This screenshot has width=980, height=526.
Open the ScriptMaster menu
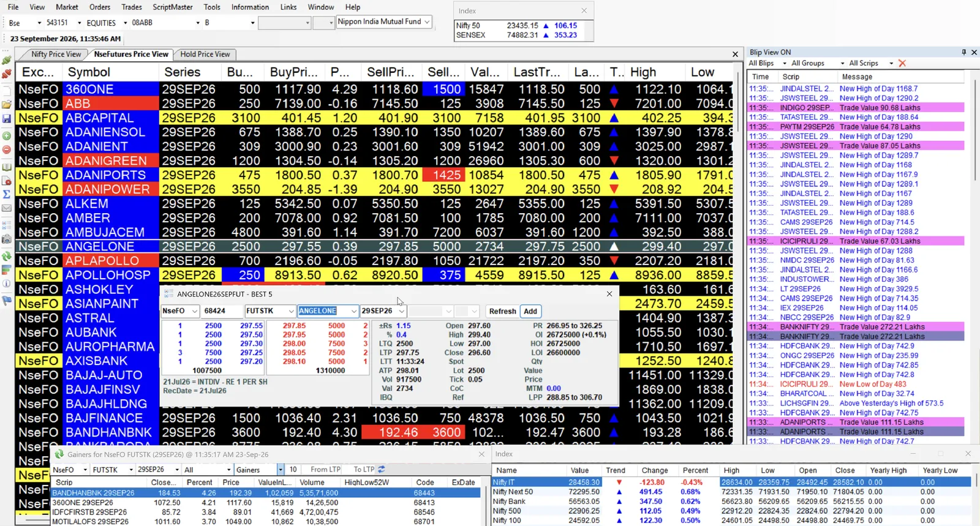tap(173, 7)
